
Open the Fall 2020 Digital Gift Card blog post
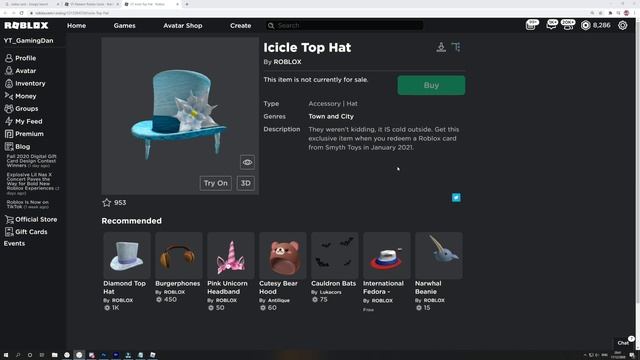click(x=31, y=161)
